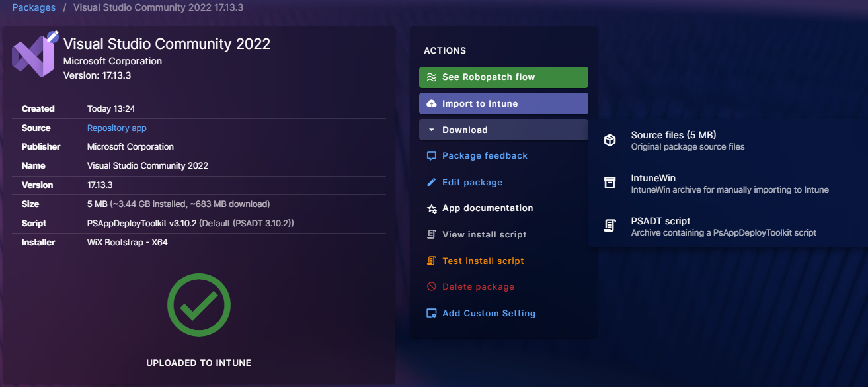Click the orange scroll icon for Test install script
Image resolution: width=868 pixels, height=387 pixels.
pyautogui.click(x=432, y=261)
